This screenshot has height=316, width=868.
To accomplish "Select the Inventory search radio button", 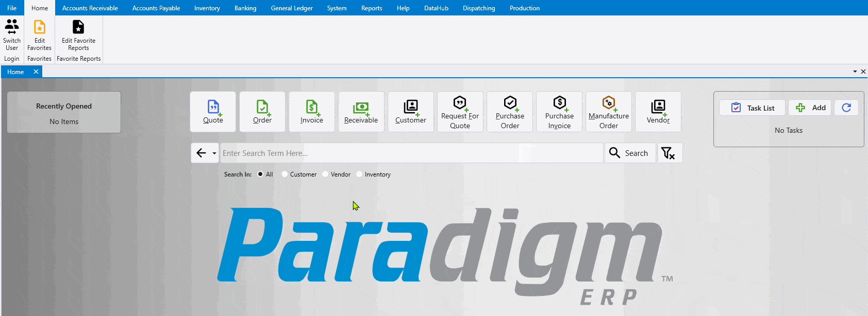I will click(359, 174).
